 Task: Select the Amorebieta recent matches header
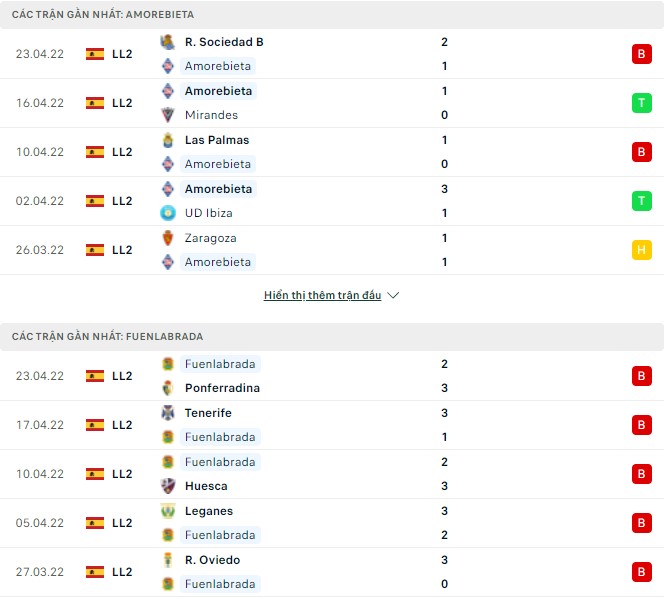click(x=332, y=15)
